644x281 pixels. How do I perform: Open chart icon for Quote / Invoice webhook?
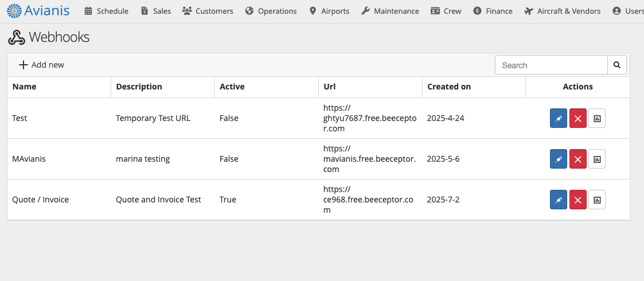(x=597, y=200)
